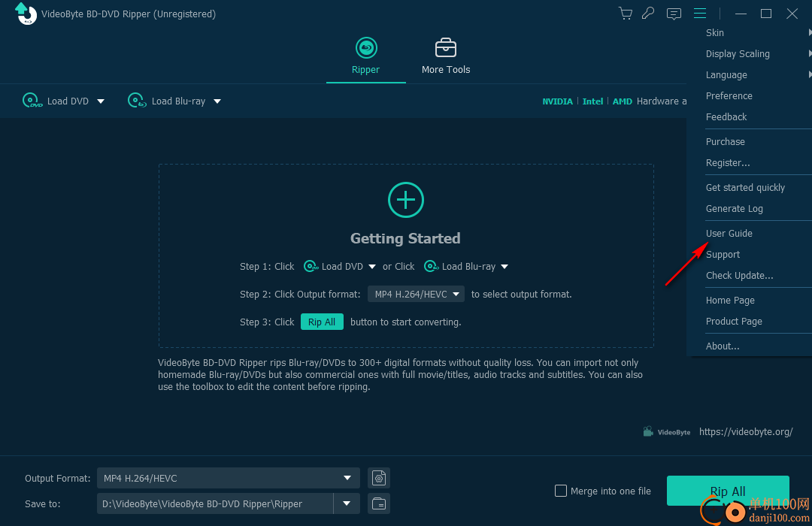This screenshot has width=812, height=526.
Task: Click the Ripper disc icon
Action: pyautogui.click(x=366, y=48)
